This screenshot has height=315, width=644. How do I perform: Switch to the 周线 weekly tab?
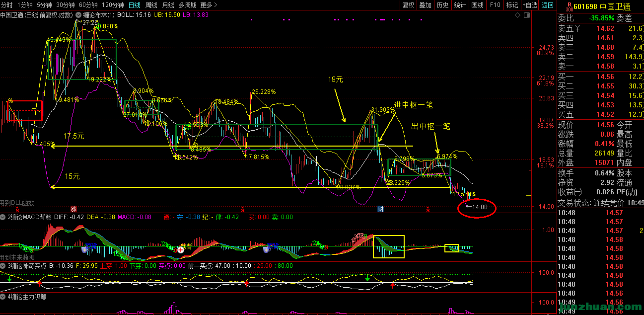point(151,5)
